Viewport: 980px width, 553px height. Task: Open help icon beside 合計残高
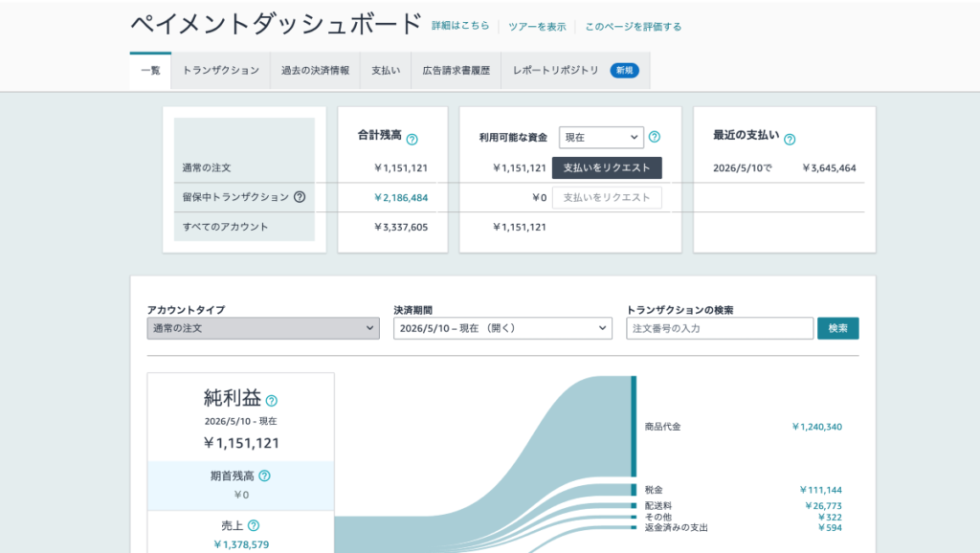pos(412,140)
